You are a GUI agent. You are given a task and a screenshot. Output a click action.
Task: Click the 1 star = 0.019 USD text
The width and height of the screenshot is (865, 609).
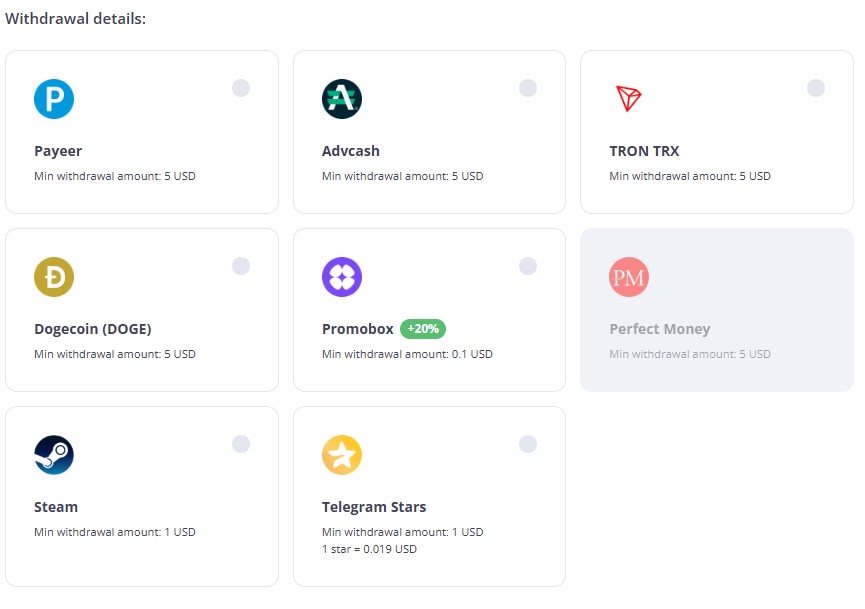(x=370, y=549)
